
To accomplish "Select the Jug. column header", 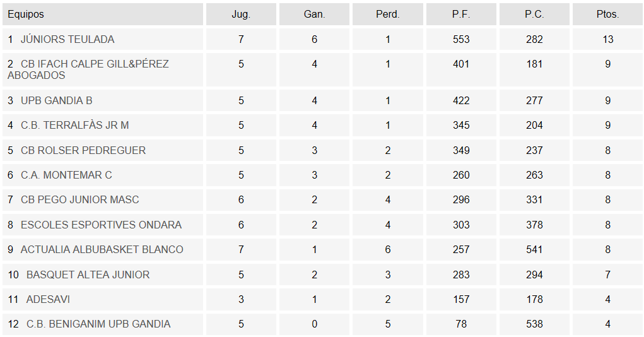I will pos(241,15).
